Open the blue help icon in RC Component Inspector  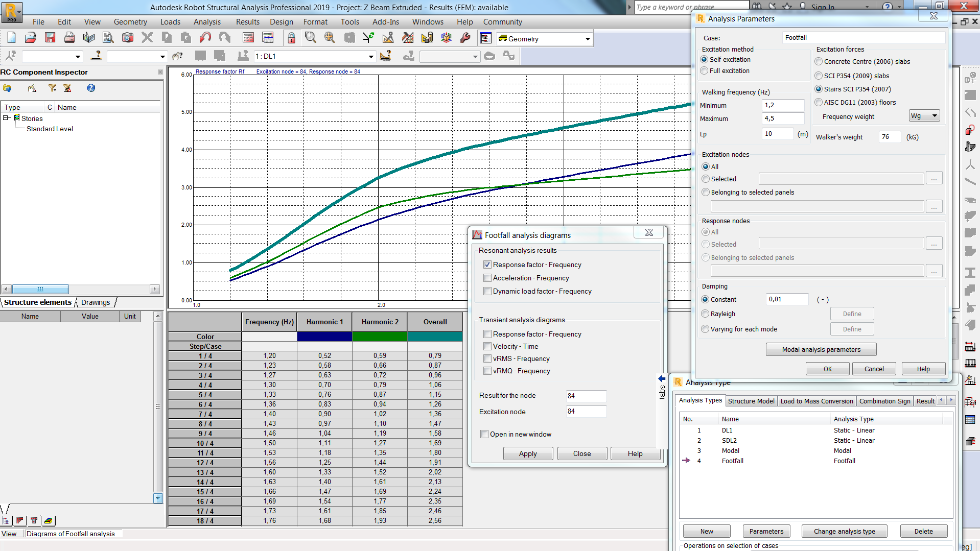tap(91, 88)
